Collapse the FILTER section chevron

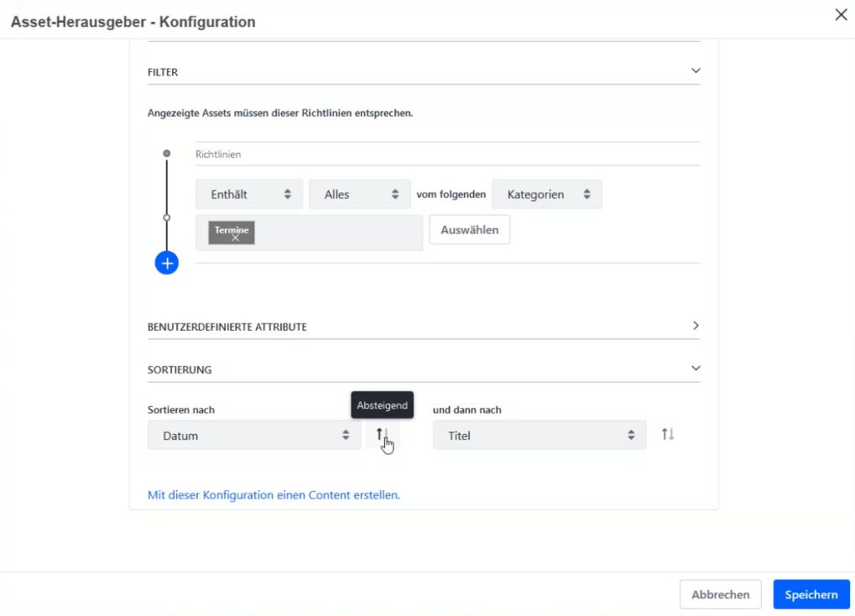tap(696, 70)
